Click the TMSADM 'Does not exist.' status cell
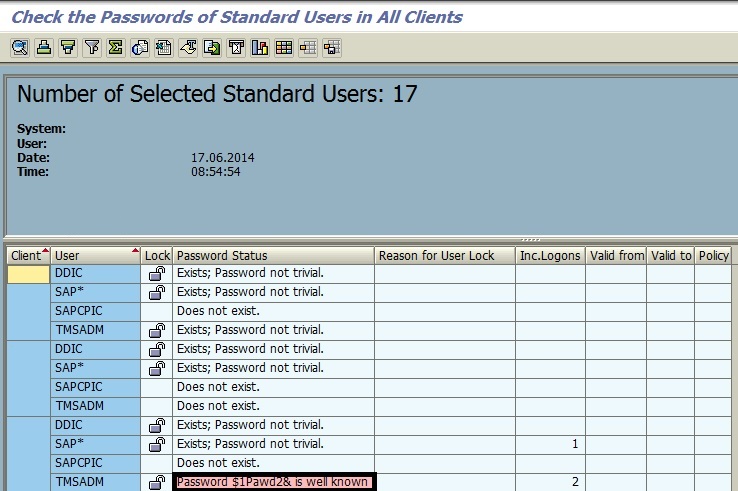The height and width of the screenshot is (491, 738). click(x=274, y=406)
